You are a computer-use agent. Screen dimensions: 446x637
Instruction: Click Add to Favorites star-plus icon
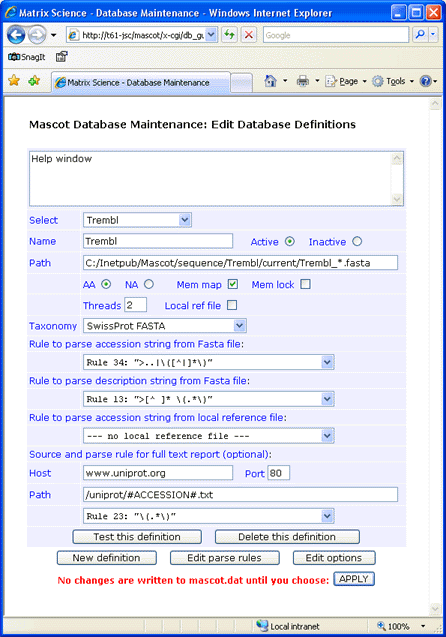click(34, 80)
